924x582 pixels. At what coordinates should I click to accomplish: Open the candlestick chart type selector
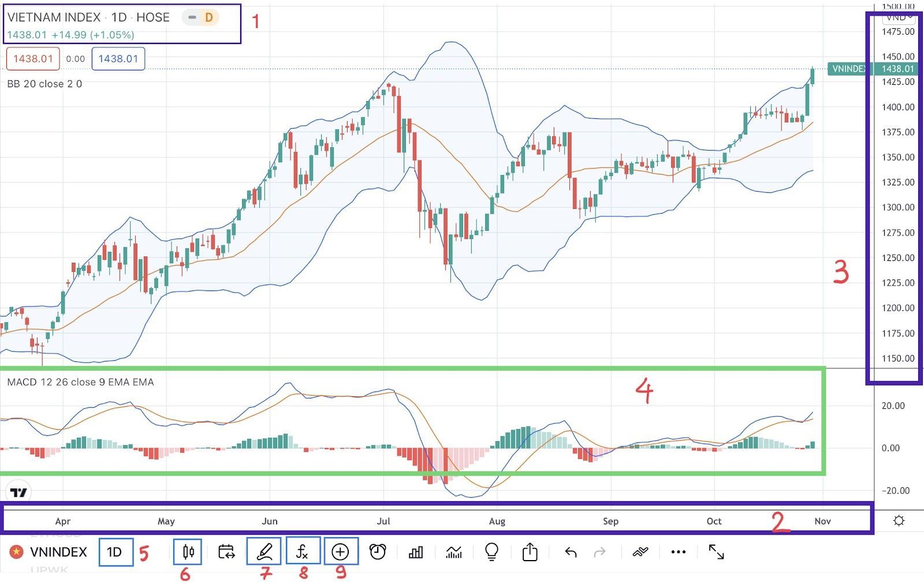(x=188, y=552)
